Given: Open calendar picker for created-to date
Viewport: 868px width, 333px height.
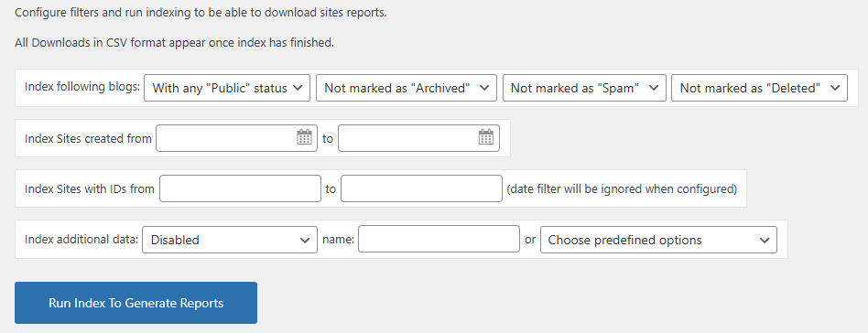Looking at the screenshot, I should [485, 137].
